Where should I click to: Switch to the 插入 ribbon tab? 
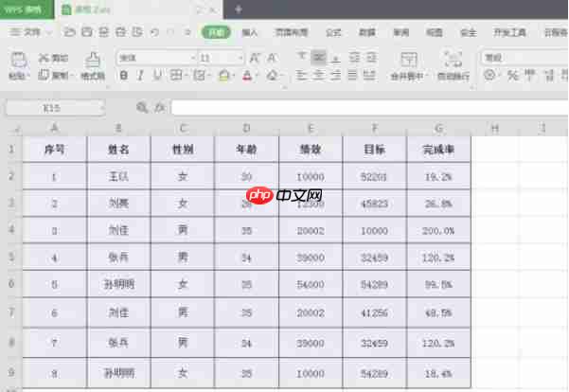(250, 32)
